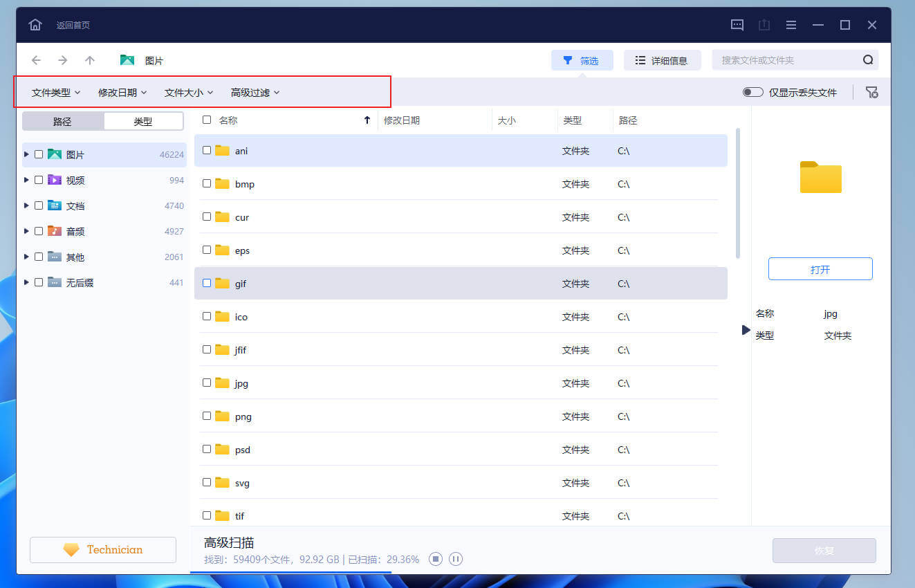Viewport: 915px width, 588px height.
Task: Click the navigate-up folder arrow
Action: click(89, 60)
